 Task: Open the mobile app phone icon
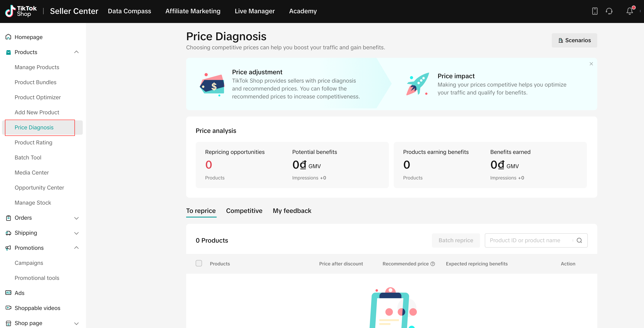594,11
